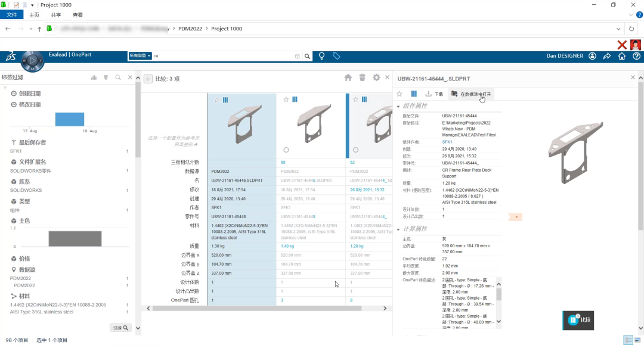Open the 3D compass play button
The image size is (644, 345).
point(32,61)
